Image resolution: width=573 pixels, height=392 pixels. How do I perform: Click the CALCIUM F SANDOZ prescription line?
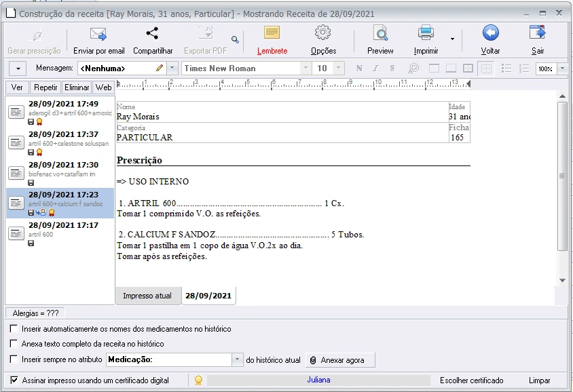tap(240, 235)
